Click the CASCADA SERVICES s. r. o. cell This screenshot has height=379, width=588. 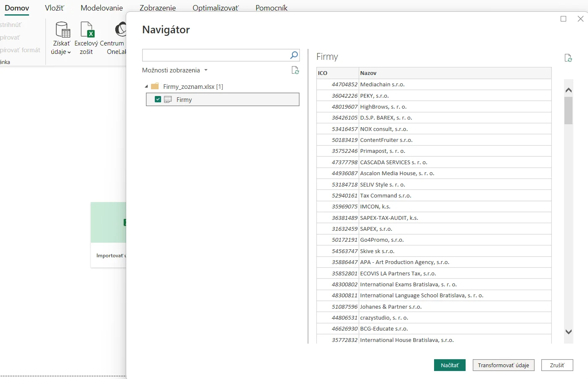point(455,162)
